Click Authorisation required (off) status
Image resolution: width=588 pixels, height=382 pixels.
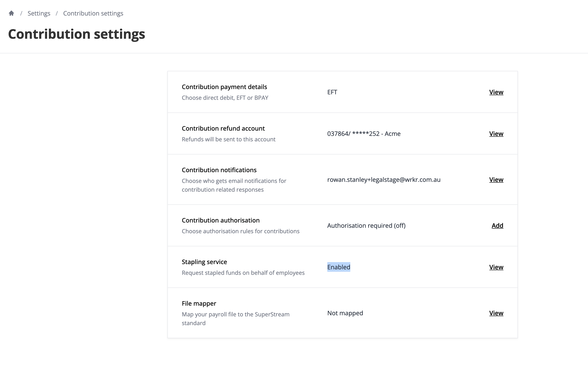(x=366, y=226)
